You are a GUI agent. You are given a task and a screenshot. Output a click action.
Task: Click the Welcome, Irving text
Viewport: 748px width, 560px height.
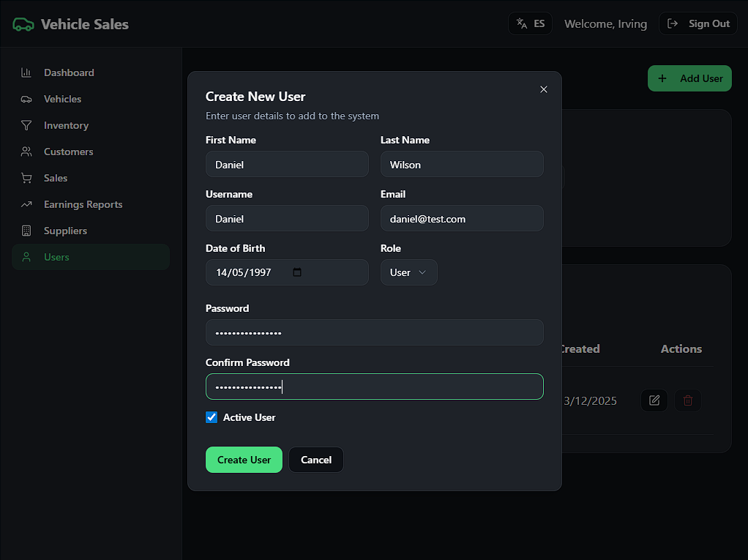(605, 24)
